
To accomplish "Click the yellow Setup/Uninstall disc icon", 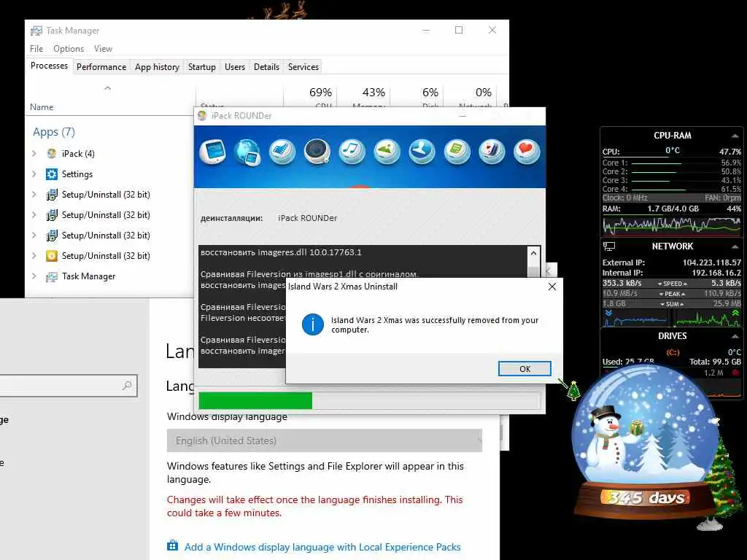I will click(52, 256).
